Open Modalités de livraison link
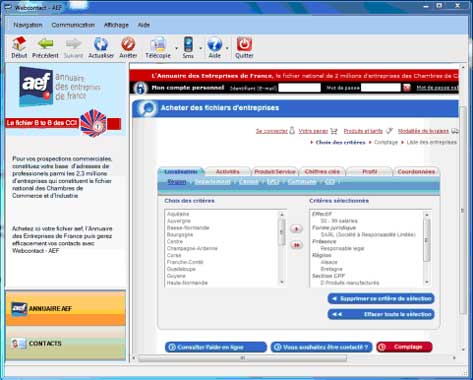 [x=423, y=131]
